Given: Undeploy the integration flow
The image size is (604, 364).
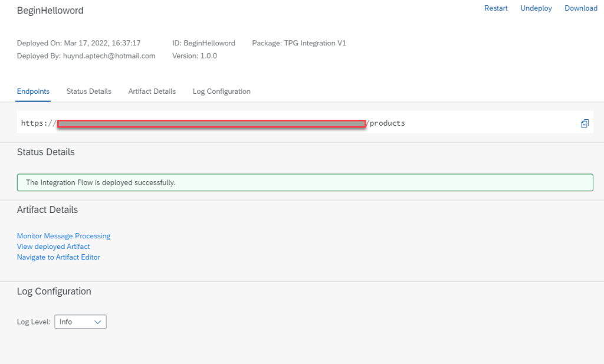Looking at the screenshot, I should [x=536, y=8].
